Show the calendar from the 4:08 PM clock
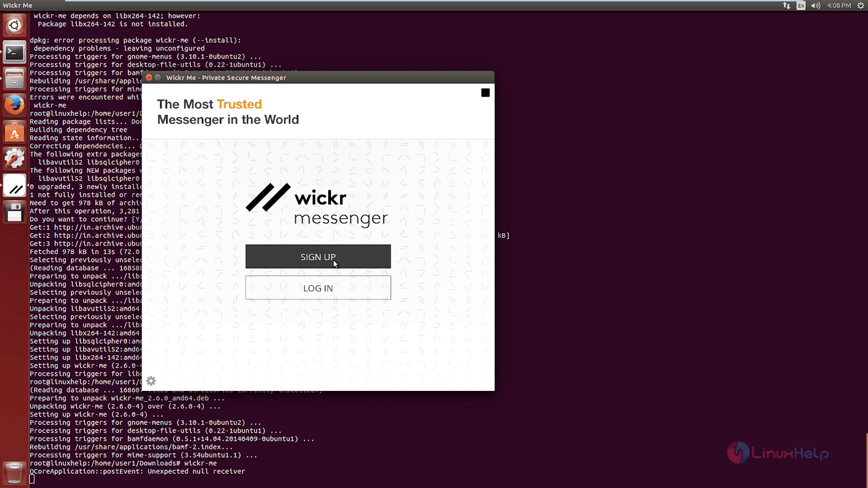Screen dimensions: 868x488 839,5
